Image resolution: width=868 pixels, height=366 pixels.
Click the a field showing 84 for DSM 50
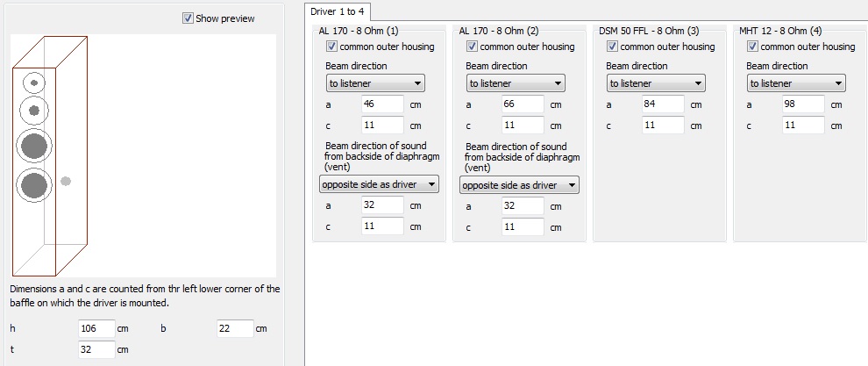[663, 104]
